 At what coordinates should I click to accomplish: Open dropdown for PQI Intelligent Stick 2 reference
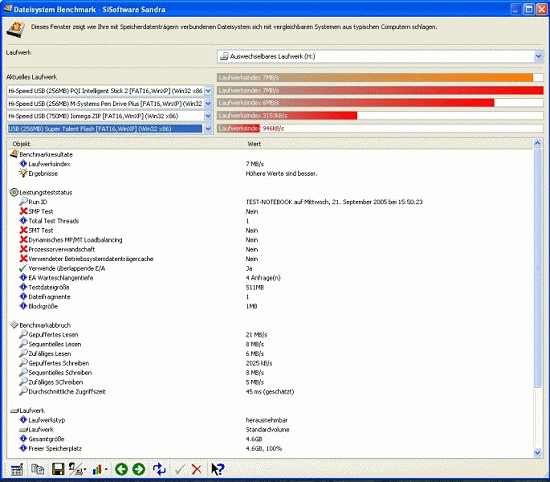(208, 91)
